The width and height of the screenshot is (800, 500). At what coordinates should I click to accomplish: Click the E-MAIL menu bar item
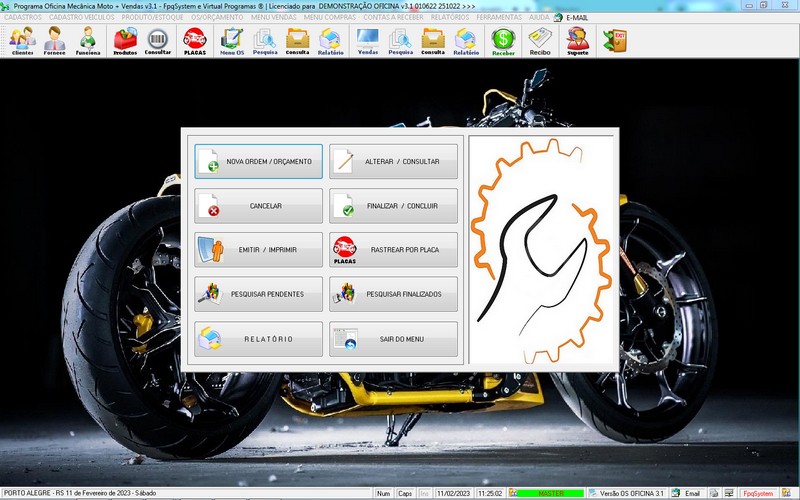coord(571,17)
